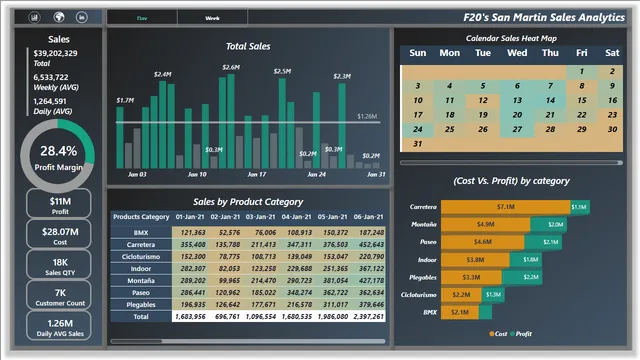
Task: Click the Products Category column header
Action: [x=141, y=217]
